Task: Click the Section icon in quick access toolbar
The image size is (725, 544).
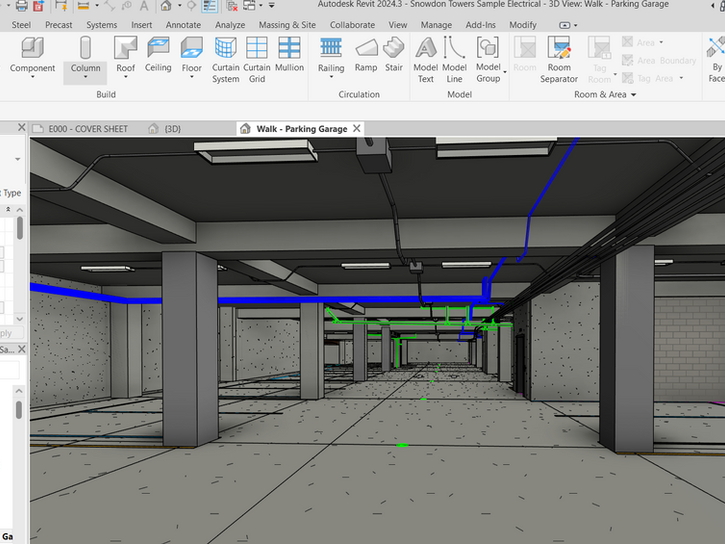Action: (x=191, y=6)
